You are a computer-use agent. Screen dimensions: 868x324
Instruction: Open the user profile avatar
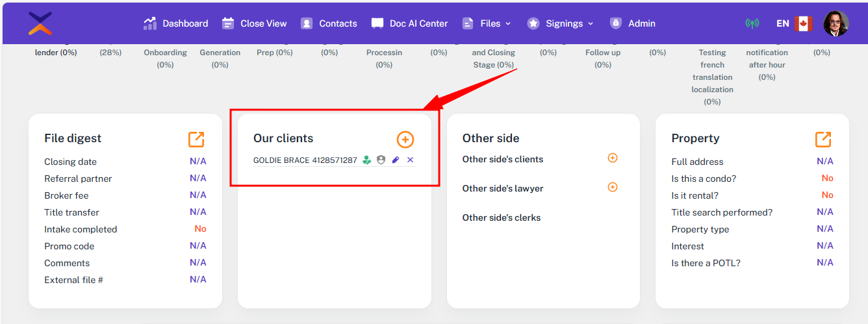pyautogui.click(x=836, y=23)
